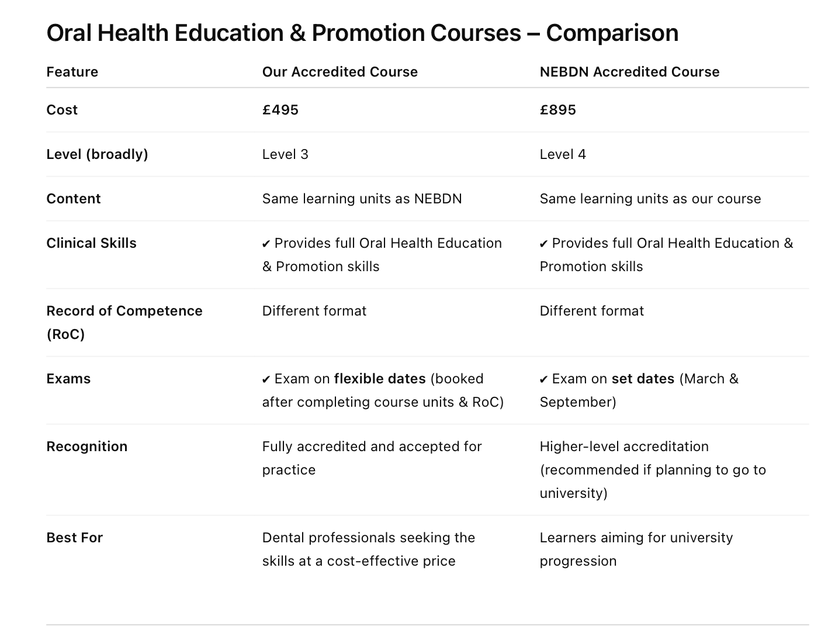Click the "Level 3" cell
This screenshot has width=835, height=644.
click(285, 154)
